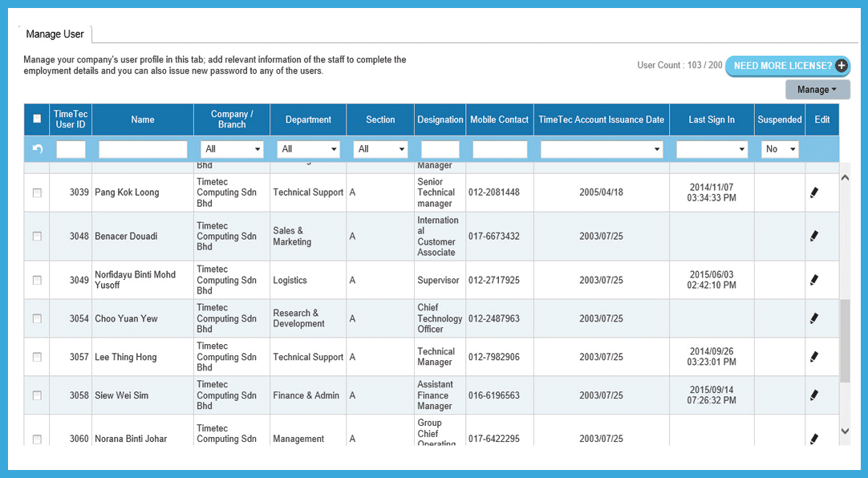The width and height of the screenshot is (868, 478).
Task: Tick checkbox for user 3058 Siew Wei Sim
Action: (37, 395)
